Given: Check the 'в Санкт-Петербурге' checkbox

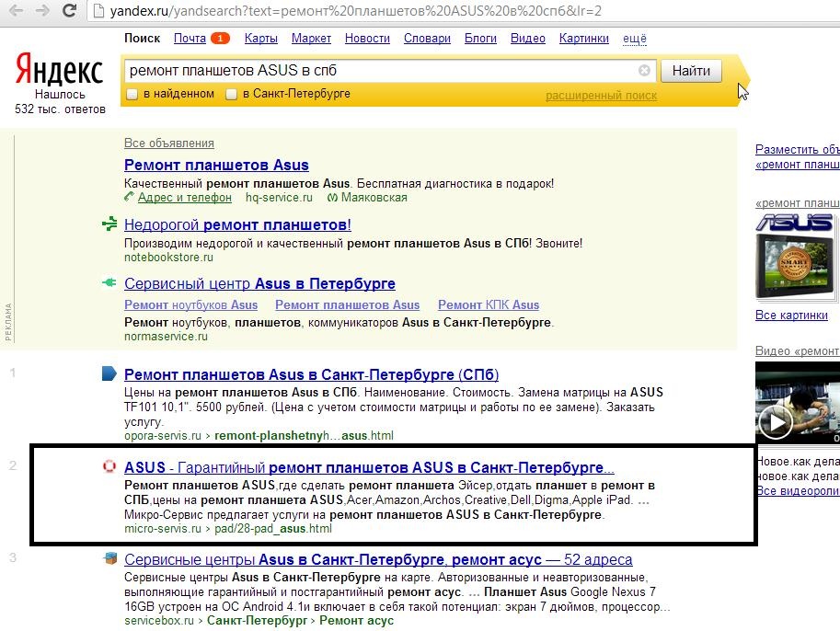Looking at the screenshot, I should point(231,94).
